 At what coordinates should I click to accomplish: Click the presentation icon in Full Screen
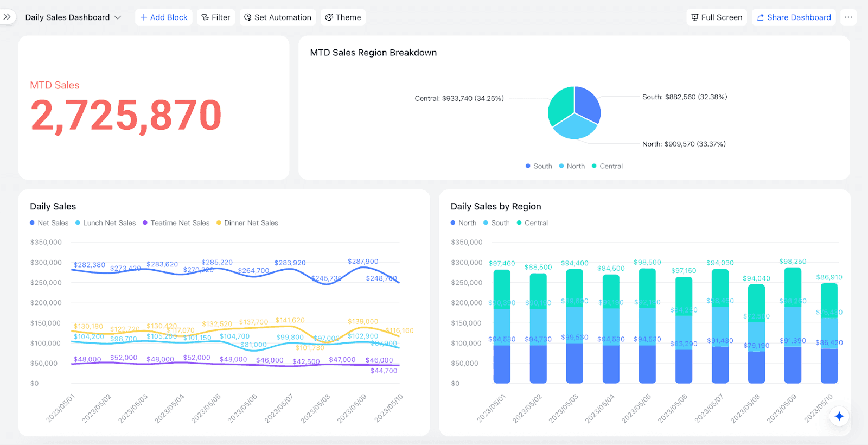(695, 17)
